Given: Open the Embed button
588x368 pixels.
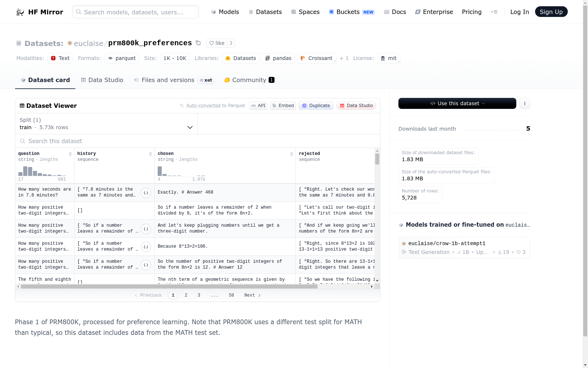Looking at the screenshot, I should (x=283, y=106).
